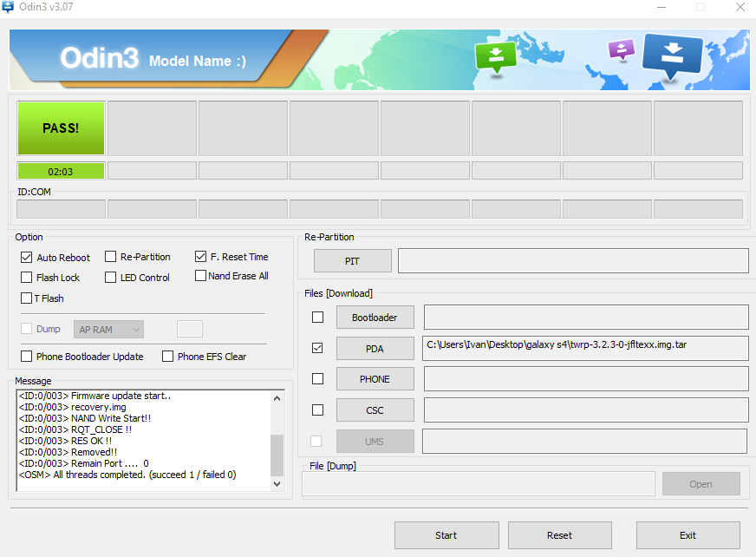Click the CSC file path field
The width and height of the screenshot is (756, 557).
[586, 410]
